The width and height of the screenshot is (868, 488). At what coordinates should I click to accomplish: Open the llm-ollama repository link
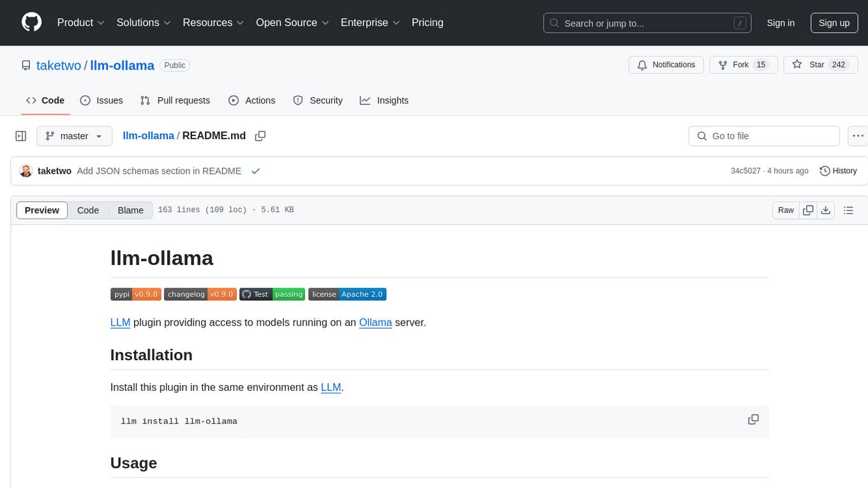(x=122, y=65)
